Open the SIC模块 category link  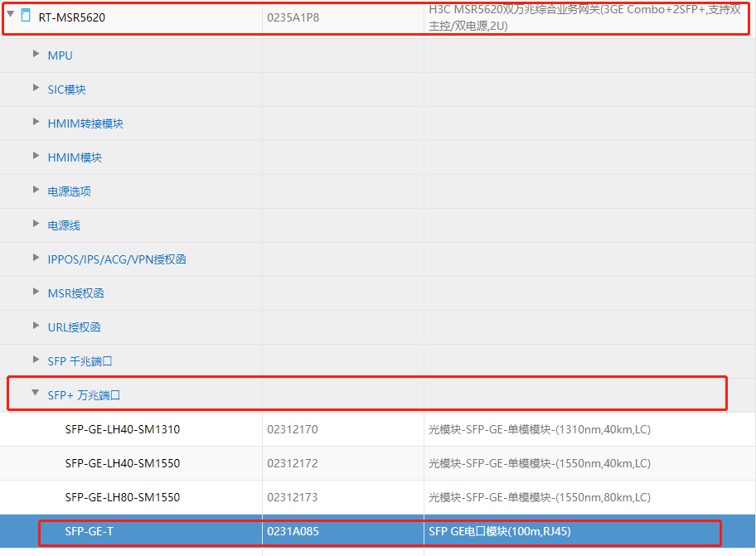(66, 89)
